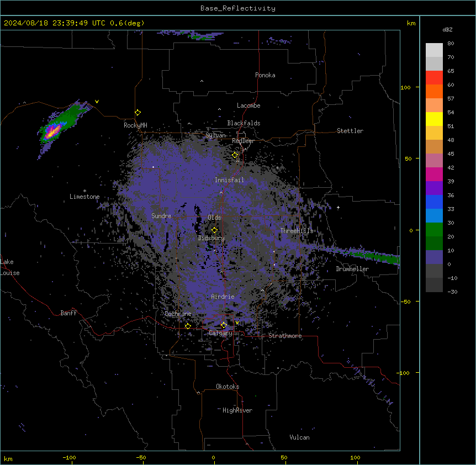
Task: Select the orange 57–60 dBZ legend swatch
Action: pos(434,92)
